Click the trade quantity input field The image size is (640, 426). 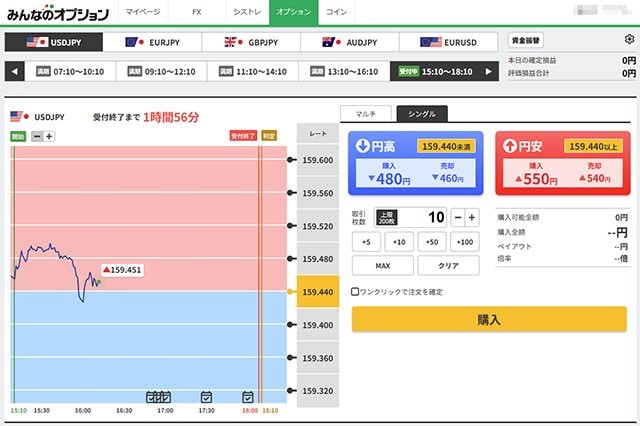click(x=410, y=217)
